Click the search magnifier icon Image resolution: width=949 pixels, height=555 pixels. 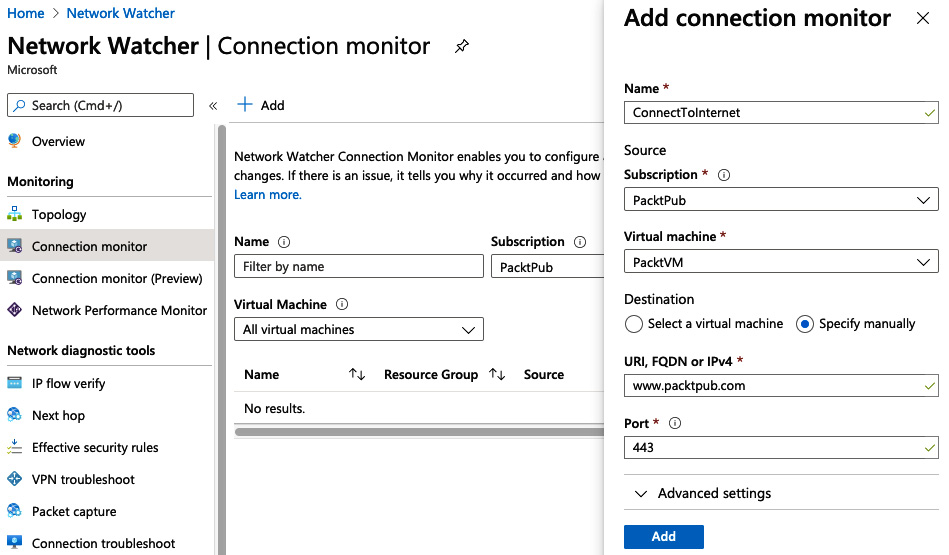[x=19, y=105]
